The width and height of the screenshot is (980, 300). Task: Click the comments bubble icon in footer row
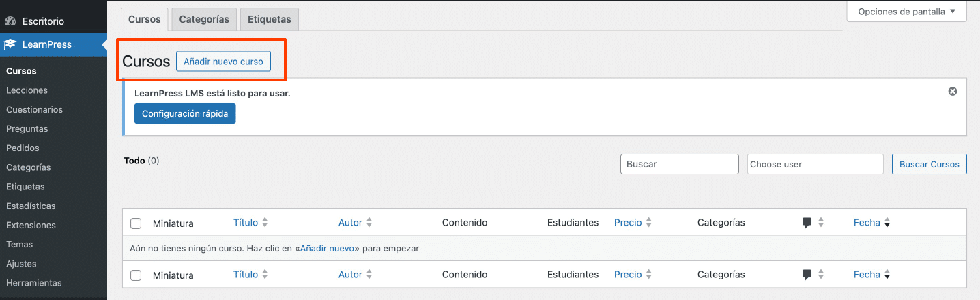(x=807, y=275)
